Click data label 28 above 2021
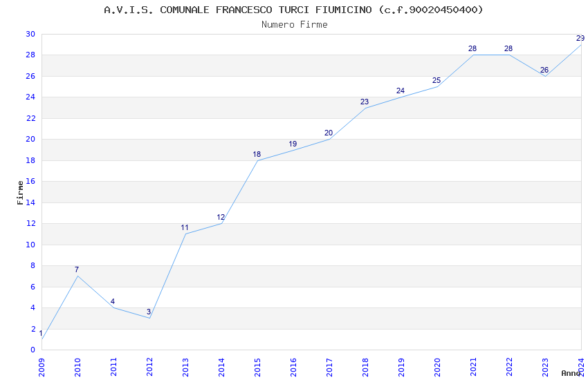588x380 pixels. 472,48
